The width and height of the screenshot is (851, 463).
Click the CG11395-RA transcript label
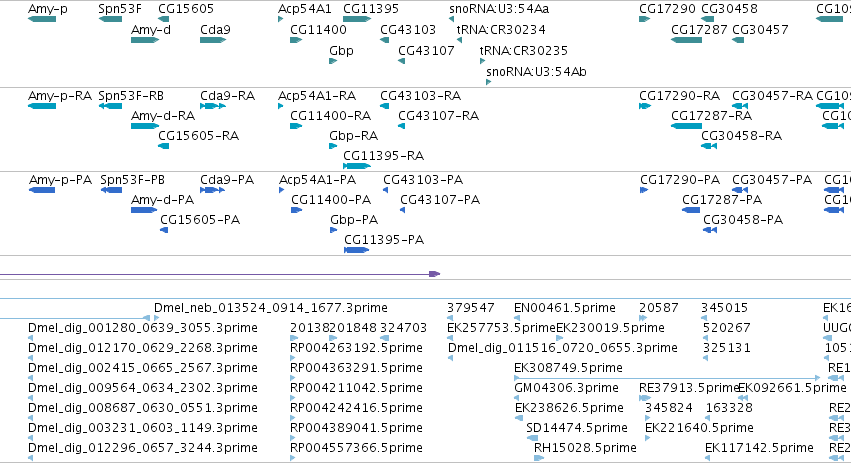pos(384,156)
